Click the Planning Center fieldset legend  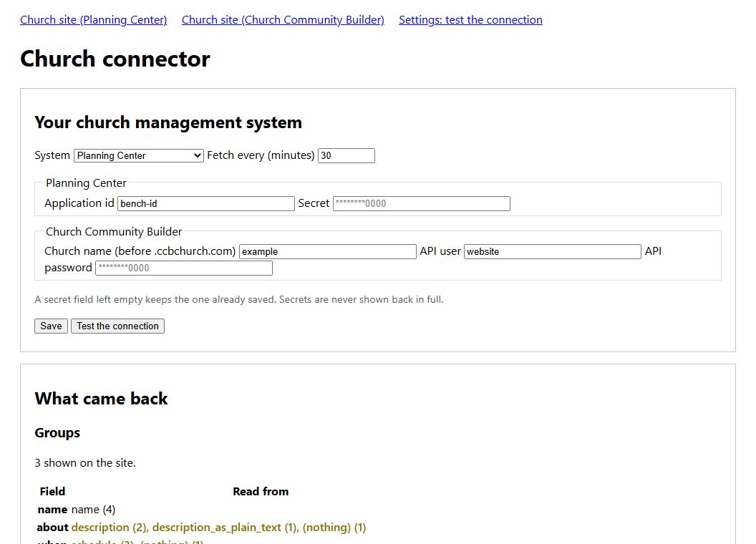click(86, 183)
